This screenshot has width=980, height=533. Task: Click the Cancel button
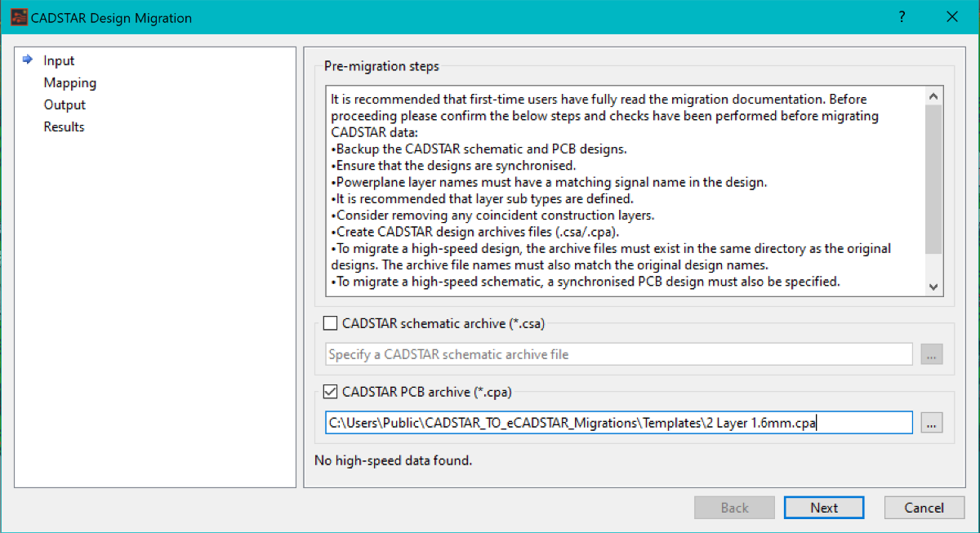point(924,507)
